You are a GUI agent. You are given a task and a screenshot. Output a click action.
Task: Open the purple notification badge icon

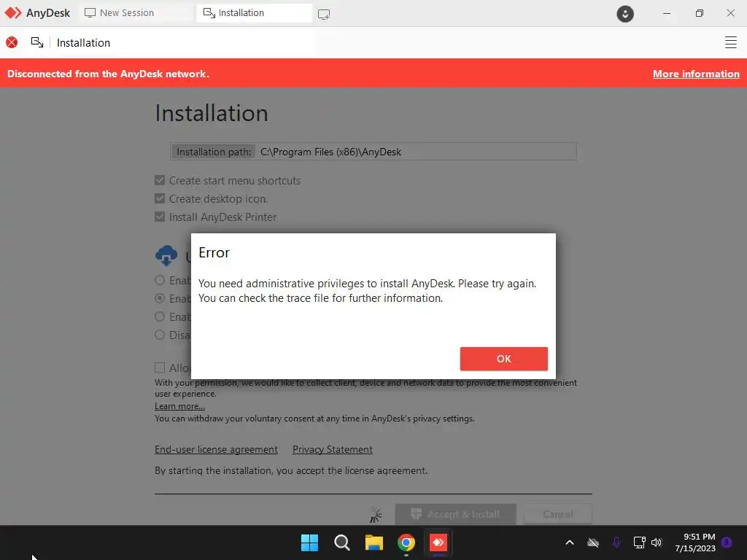point(727,542)
